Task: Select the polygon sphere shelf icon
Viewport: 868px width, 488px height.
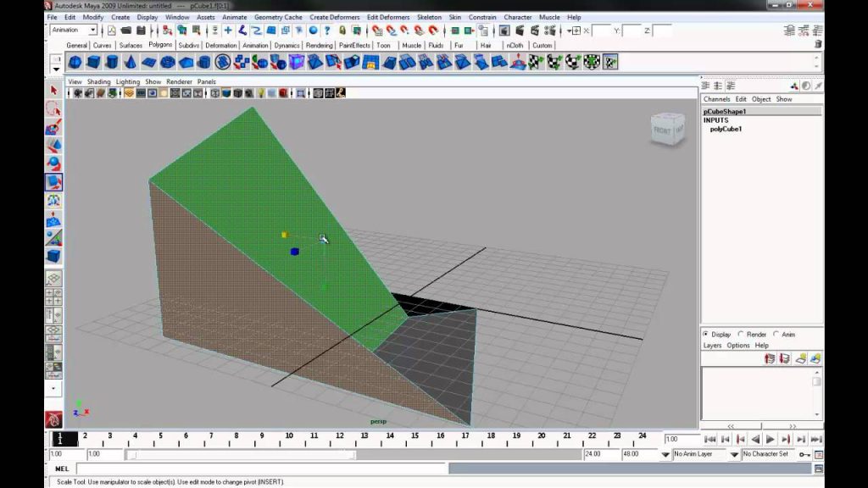Action: pyautogui.click(x=75, y=62)
